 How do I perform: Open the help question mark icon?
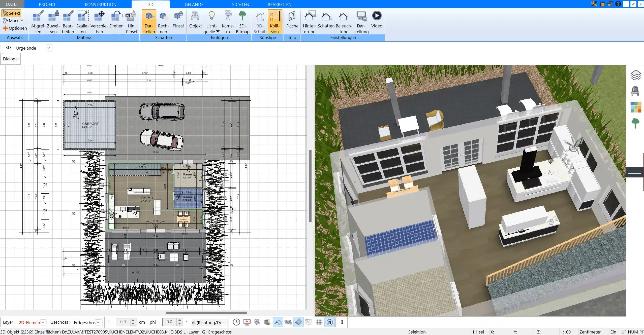[x=618, y=4]
